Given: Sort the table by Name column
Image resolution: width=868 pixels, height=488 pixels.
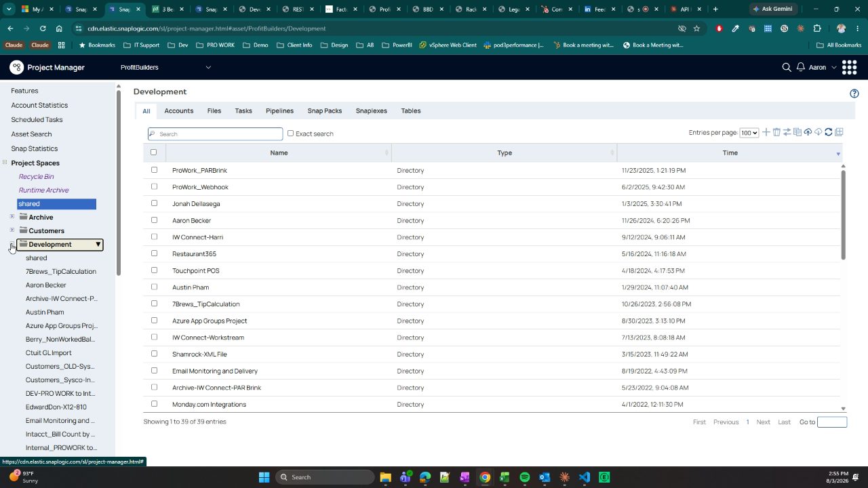Looking at the screenshot, I should coord(279,152).
